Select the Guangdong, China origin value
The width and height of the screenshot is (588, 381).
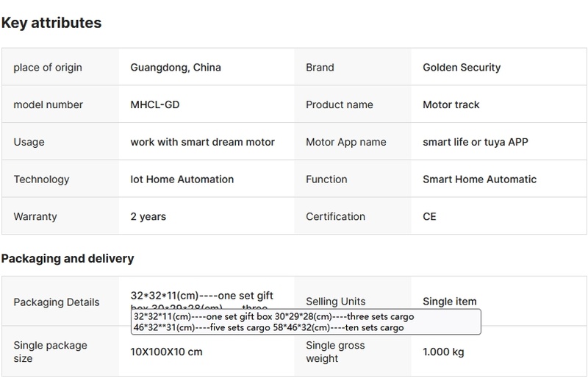tap(176, 68)
